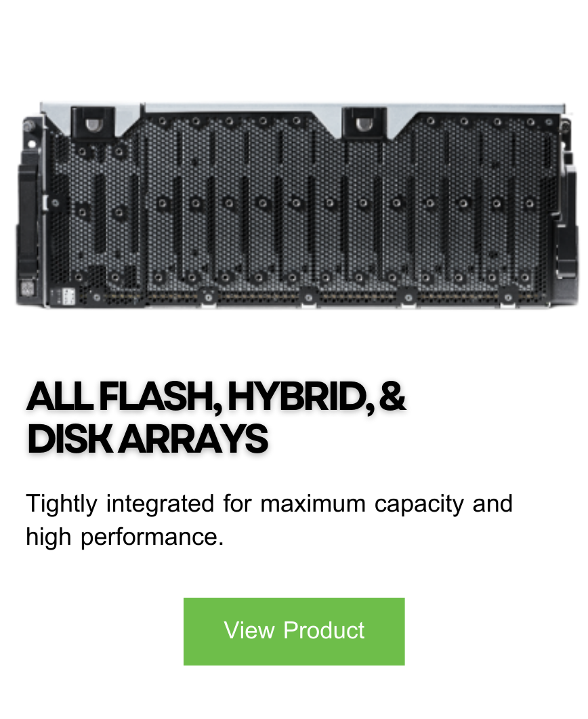Click the "Tightly integrated" description text
The width and height of the screenshot is (588, 719).
tap(120, 504)
